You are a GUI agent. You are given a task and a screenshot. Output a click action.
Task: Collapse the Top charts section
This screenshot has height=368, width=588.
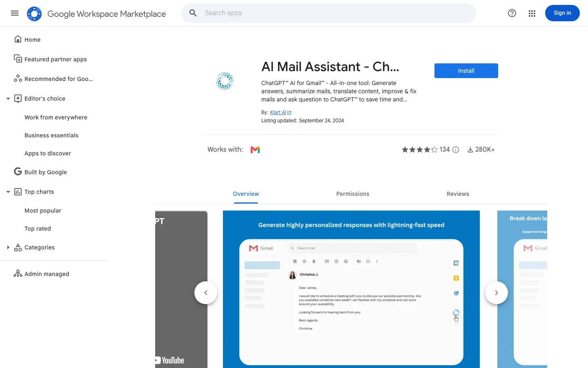[x=8, y=192]
